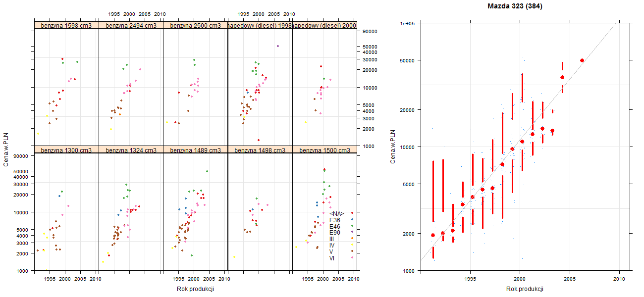Pick the yellow legend dot beside IV

tap(352, 245)
